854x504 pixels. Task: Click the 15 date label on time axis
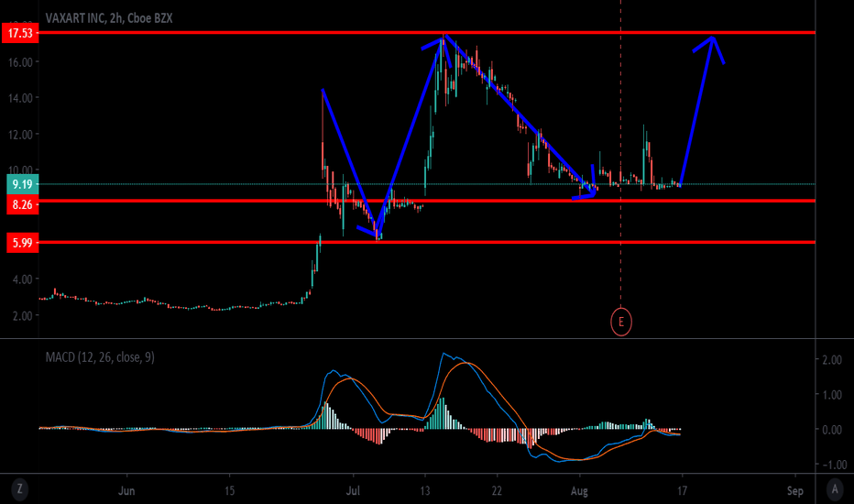click(x=229, y=491)
